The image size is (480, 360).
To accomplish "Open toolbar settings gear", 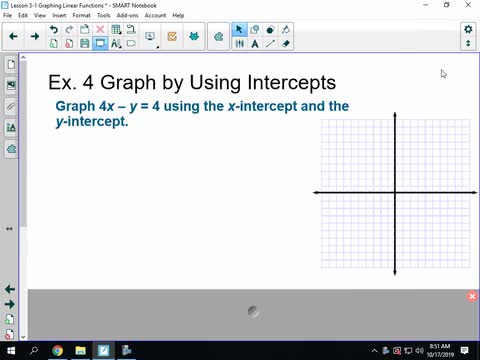I will point(468,29).
